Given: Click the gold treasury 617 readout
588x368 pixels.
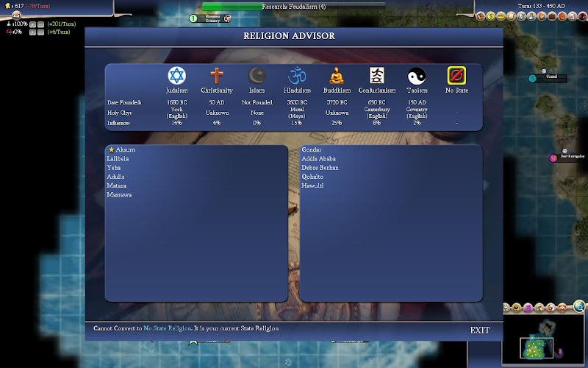Looking at the screenshot, I should pos(15,6).
